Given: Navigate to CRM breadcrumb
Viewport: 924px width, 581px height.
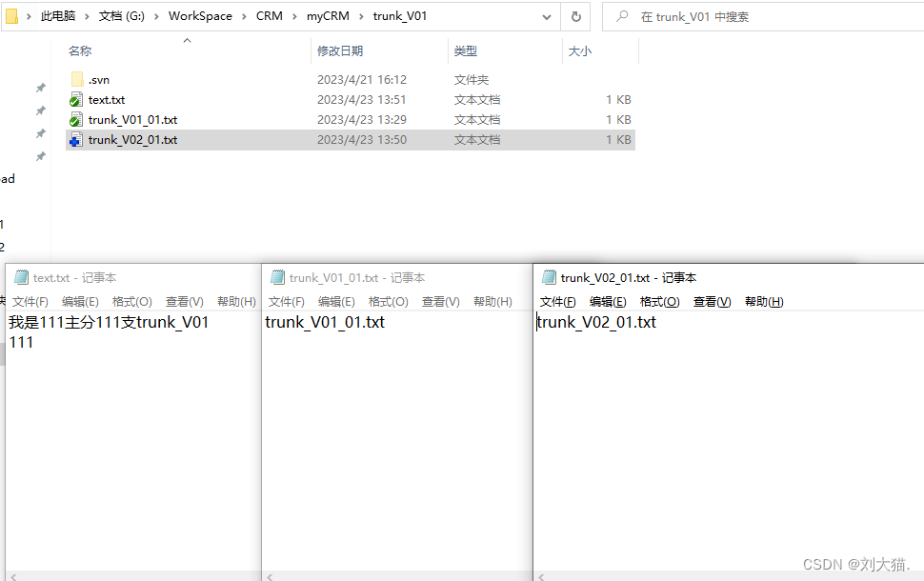Looking at the screenshot, I should tap(270, 16).
